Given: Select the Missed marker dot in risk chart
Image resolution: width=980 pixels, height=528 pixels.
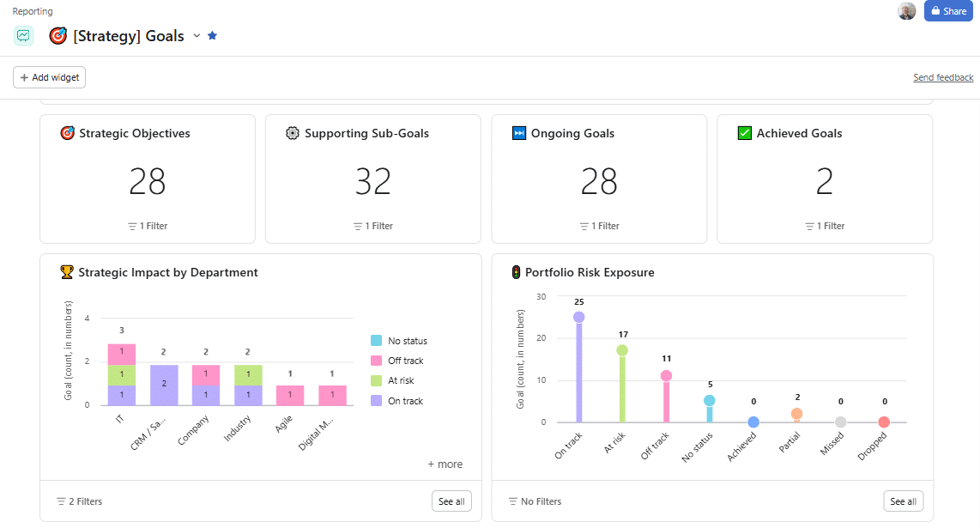Looking at the screenshot, I should pyautogui.click(x=841, y=422).
